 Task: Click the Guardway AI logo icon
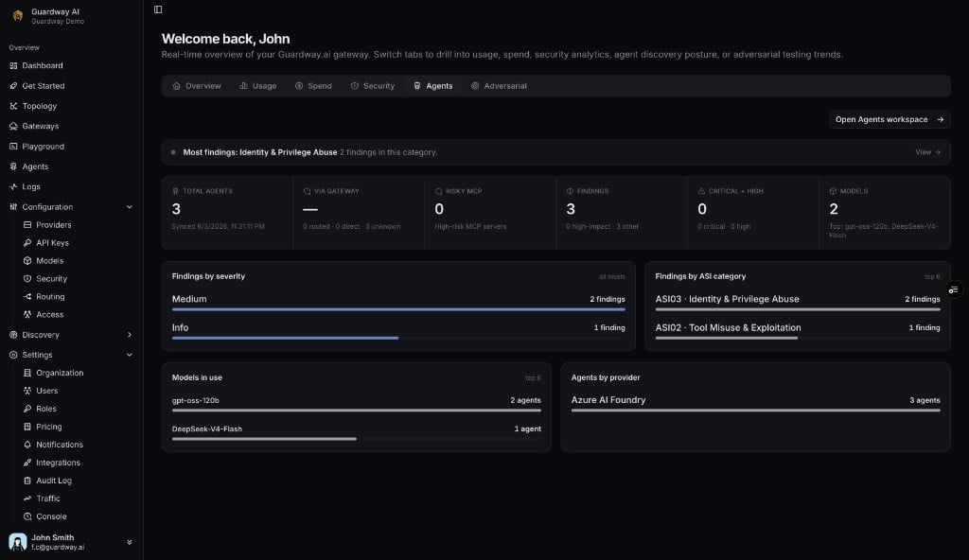tap(17, 15)
